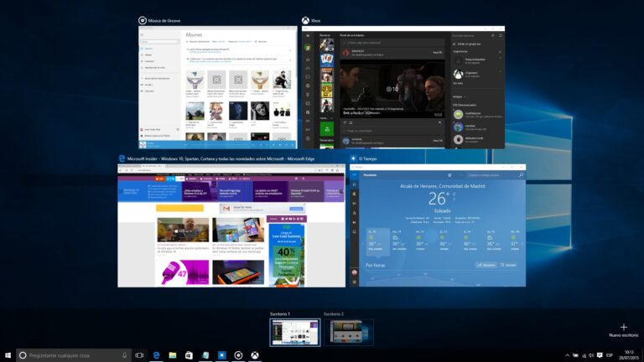Click the Groove icon beside Música de Groove title
Image resolution: width=644 pixels, height=362 pixels.
click(143, 20)
